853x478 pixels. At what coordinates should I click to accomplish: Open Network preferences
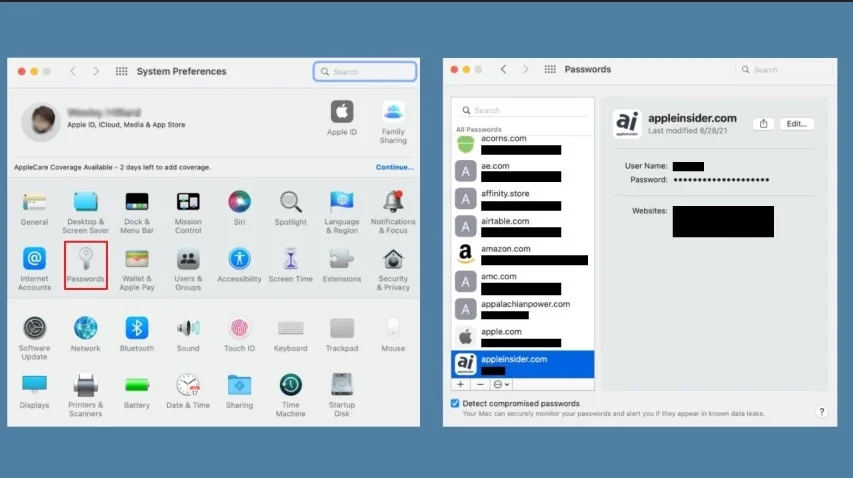[85, 333]
